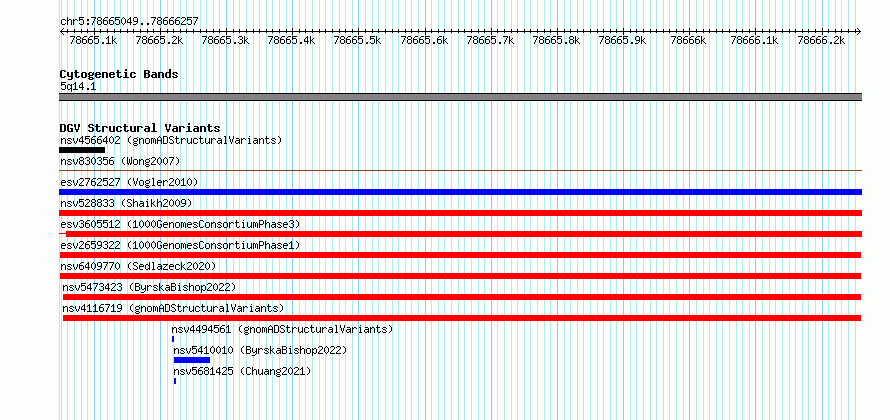Click ruler position 78665.8k
The width and height of the screenshot is (890, 420).
pos(557,40)
